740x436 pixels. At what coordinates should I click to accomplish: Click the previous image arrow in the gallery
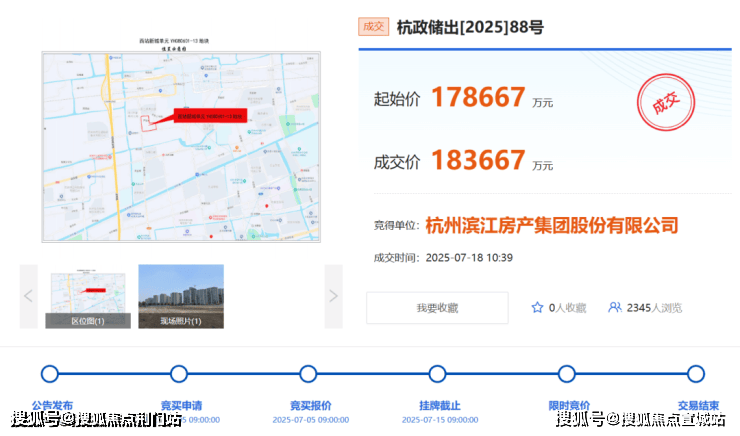[x=28, y=296]
